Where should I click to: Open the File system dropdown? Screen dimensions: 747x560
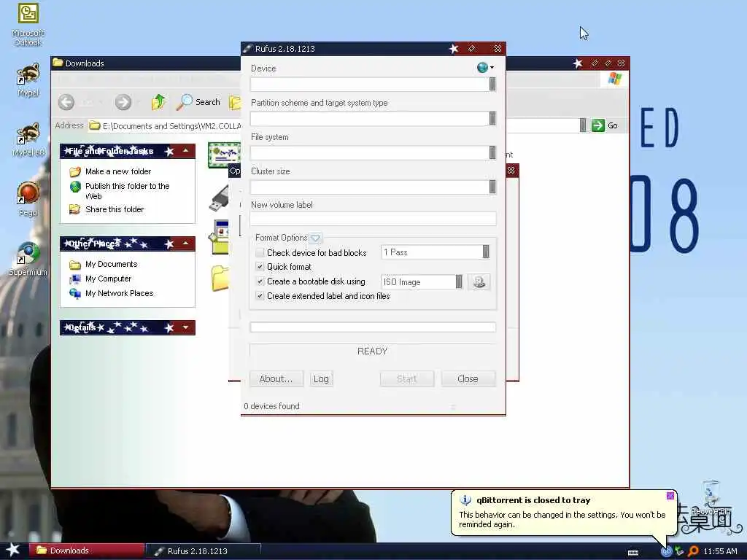(x=492, y=152)
